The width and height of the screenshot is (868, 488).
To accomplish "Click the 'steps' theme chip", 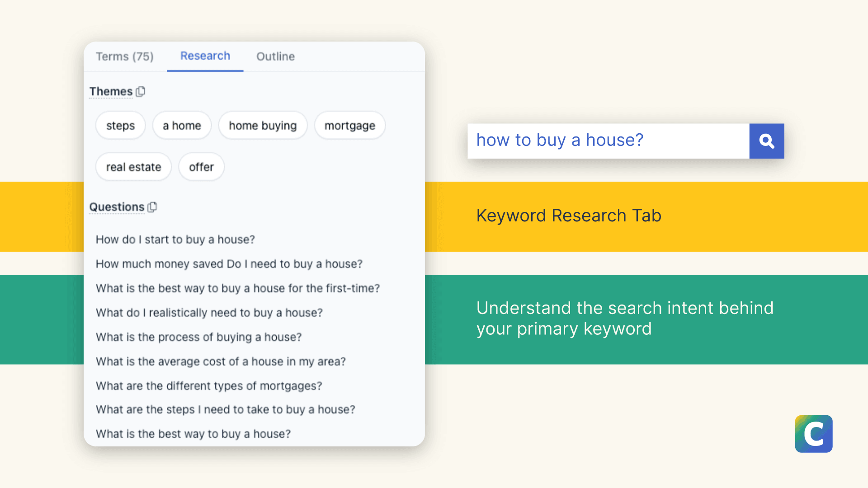I will pos(120,126).
